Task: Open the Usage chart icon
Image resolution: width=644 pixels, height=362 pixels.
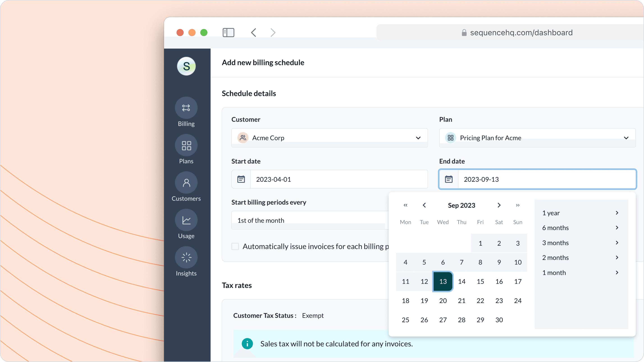Action: pos(186,220)
